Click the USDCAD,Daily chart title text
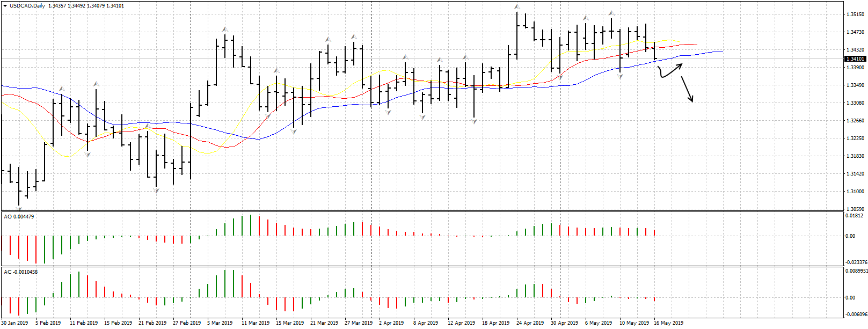The height and width of the screenshot is (329, 868). [x=27, y=6]
